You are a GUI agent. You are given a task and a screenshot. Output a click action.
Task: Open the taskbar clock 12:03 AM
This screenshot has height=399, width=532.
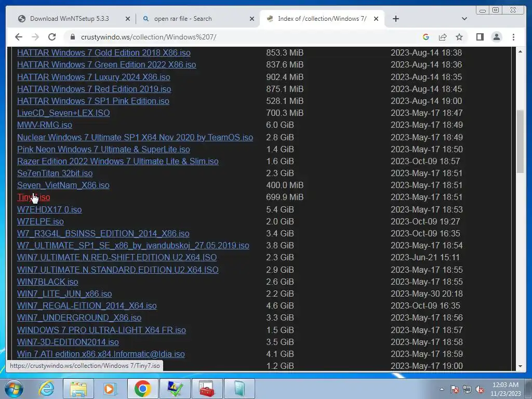click(x=506, y=389)
